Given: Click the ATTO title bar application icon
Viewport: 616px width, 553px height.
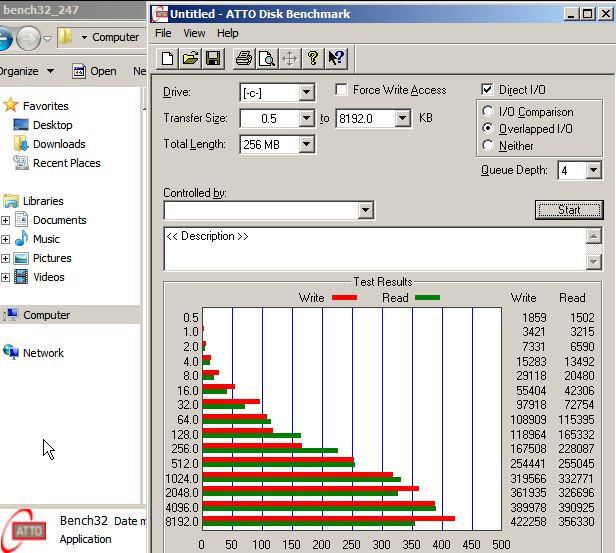Looking at the screenshot, I should [160, 14].
